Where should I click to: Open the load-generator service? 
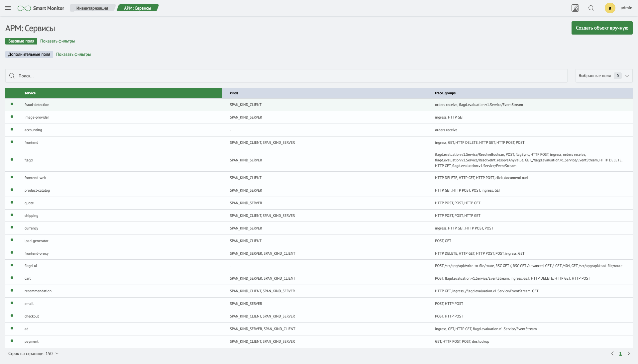(319, 241)
